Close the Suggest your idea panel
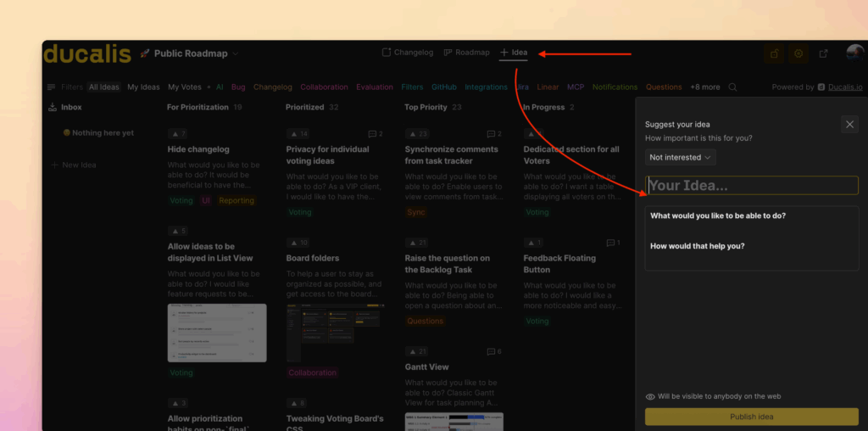This screenshot has width=868, height=431. (x=849, y=125)
